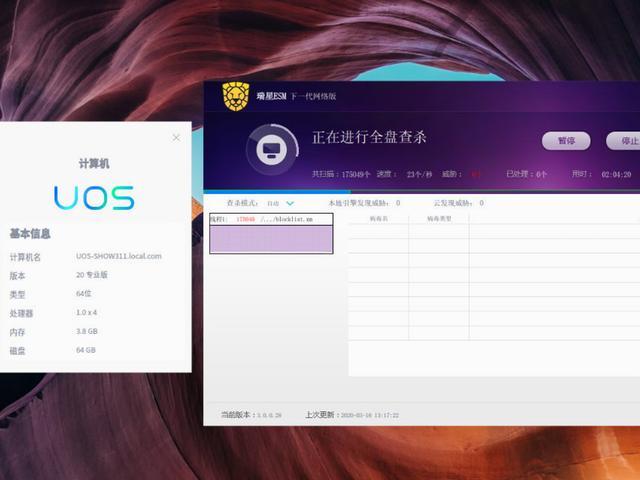
Task: Click the 病毒类型 column header
Action: point(439,219)
